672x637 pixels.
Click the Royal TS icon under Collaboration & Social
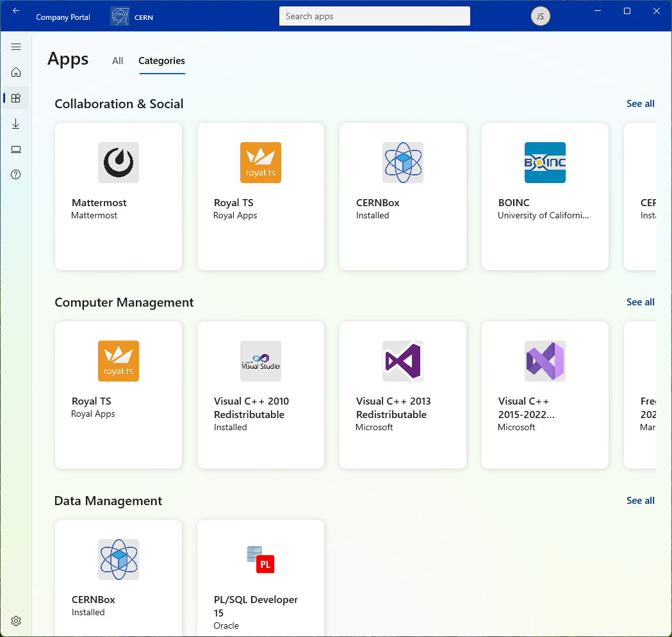261,163
